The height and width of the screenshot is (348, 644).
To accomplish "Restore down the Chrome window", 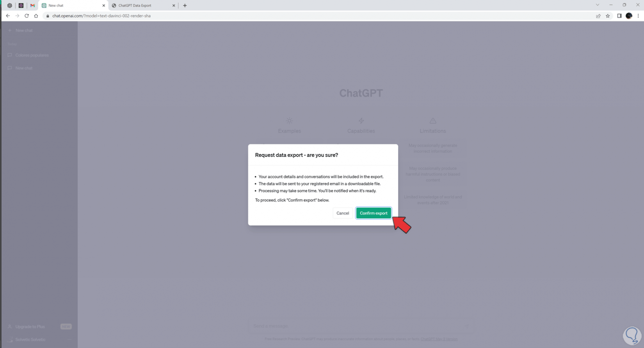I will [624, 5].
